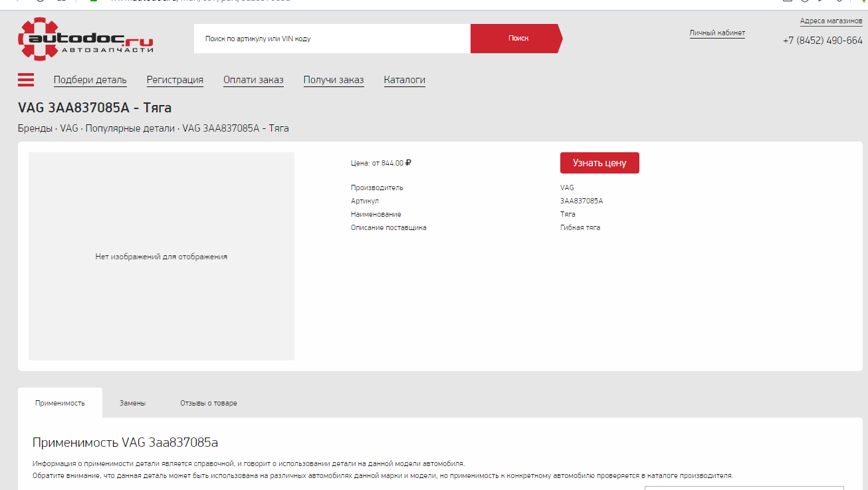This screenshot has width=868, height=490.
Task: Click Бренды in the breadcrumb
Action: [35, 128]
